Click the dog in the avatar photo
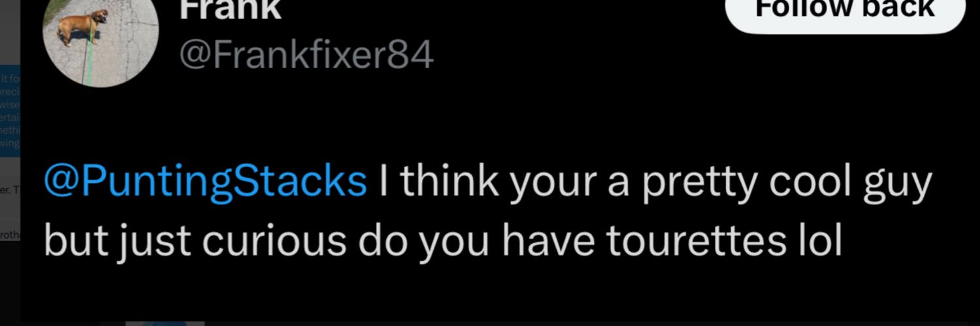The width and height of the screenshot is (980, 326). [x=81, y=27]
